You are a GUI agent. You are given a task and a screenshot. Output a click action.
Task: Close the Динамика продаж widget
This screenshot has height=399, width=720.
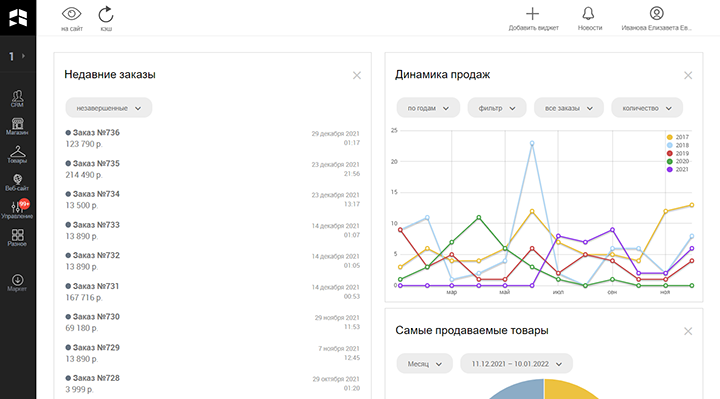(x=688, y=75)
